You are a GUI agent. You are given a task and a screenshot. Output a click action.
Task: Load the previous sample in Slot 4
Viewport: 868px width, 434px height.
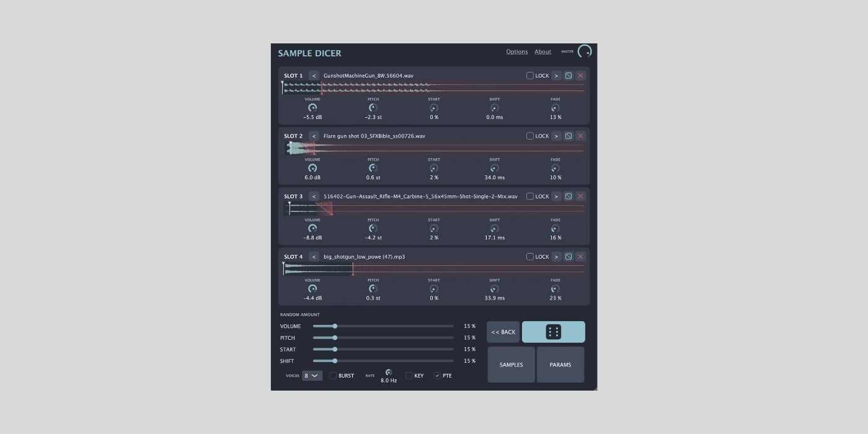[314, 257]
